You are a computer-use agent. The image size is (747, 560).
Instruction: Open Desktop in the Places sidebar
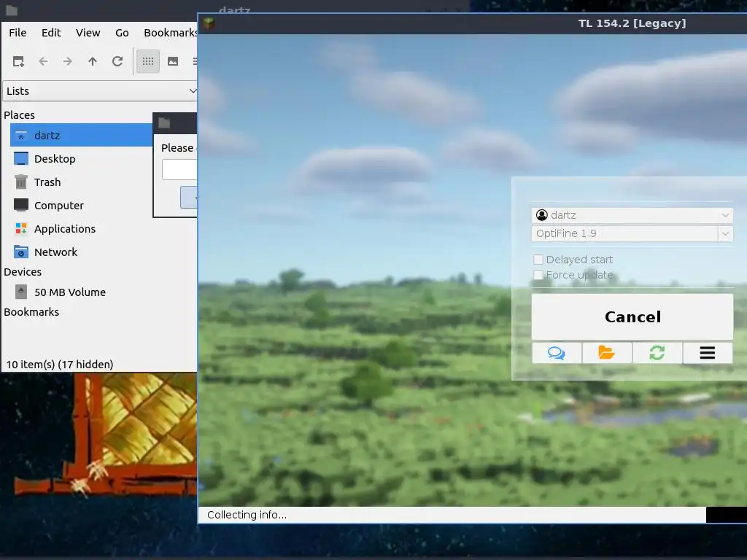click(54, 158)
